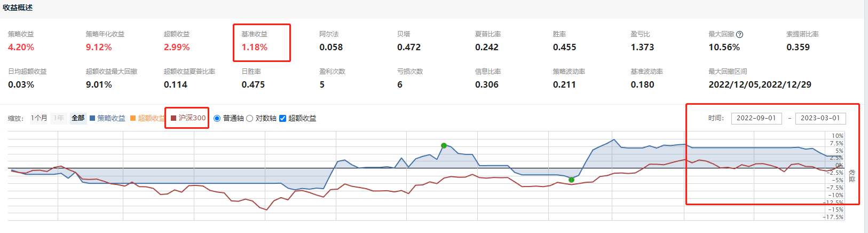The height and width of the screenshot is (233, 868).
Task: Click the 夏普比率 metric label
Action: coord(488,34)
